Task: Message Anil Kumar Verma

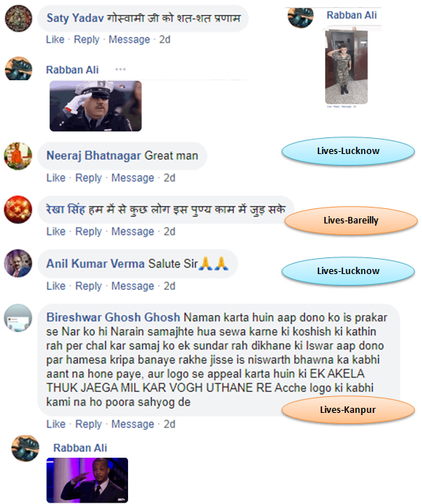Action: point(133,286)
